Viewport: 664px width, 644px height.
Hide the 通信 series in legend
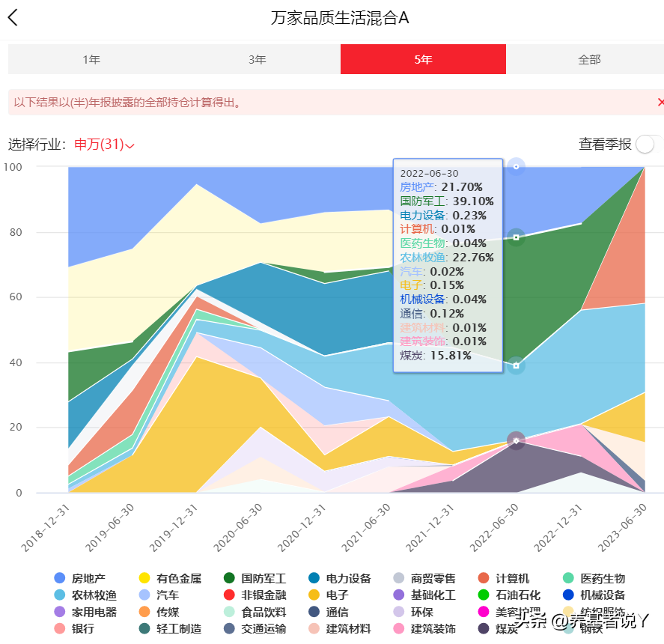tap(329, 613)
